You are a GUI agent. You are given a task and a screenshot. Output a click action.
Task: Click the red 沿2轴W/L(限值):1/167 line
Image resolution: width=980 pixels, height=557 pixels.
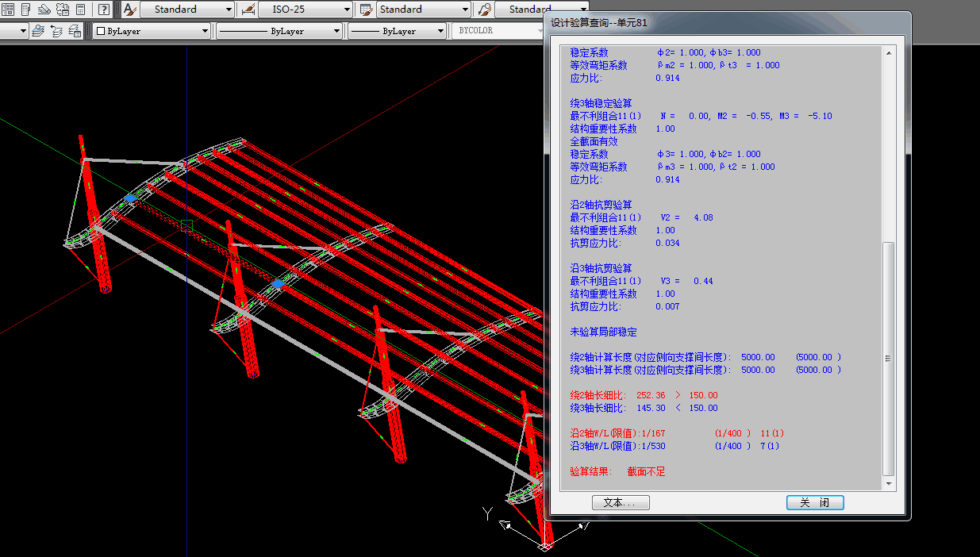coord(677,433)
